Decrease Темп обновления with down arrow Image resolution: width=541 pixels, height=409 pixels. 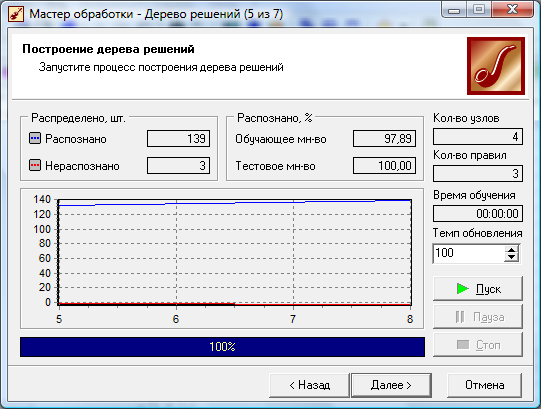(x=512, y=257)
